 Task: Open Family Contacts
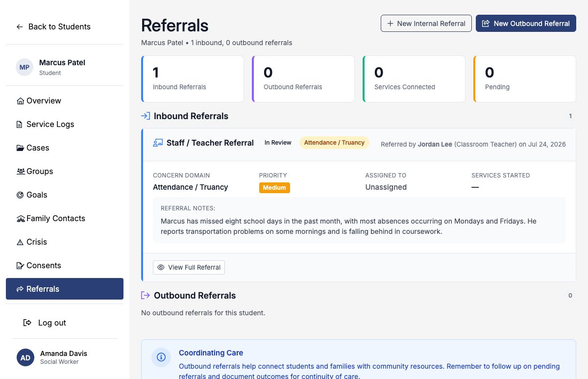pos(65,219)
